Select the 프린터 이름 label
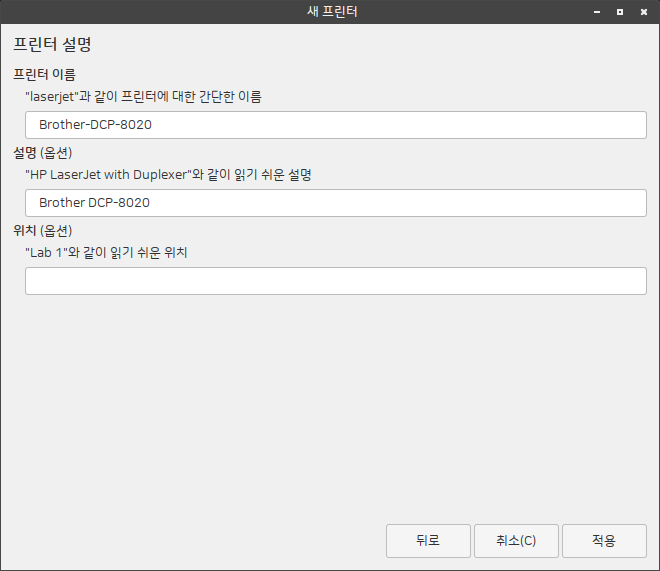Screen dimensions: 660x571 click(x=44, y=75)
